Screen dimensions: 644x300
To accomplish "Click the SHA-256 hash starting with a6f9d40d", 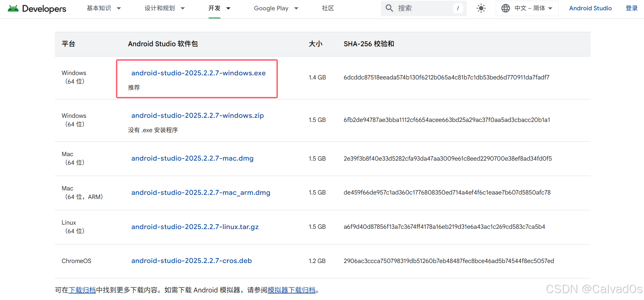I will pos(444,227).
